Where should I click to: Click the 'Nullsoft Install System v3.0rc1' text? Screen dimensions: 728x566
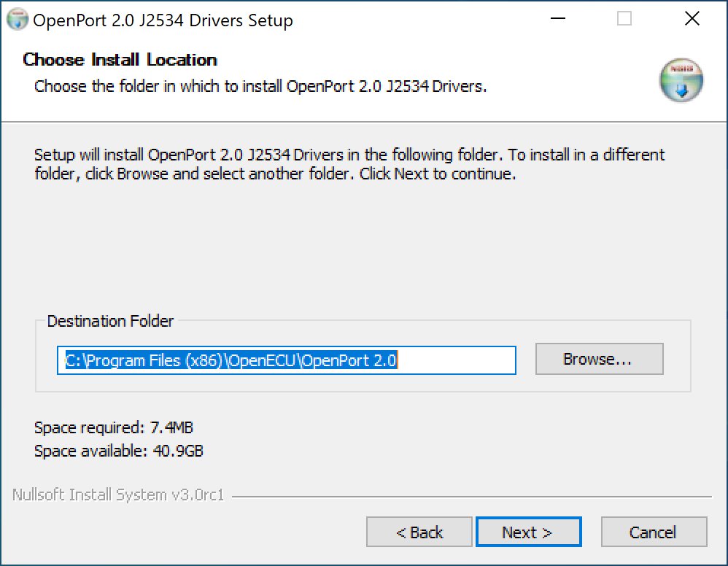click(x=118, y=495)
